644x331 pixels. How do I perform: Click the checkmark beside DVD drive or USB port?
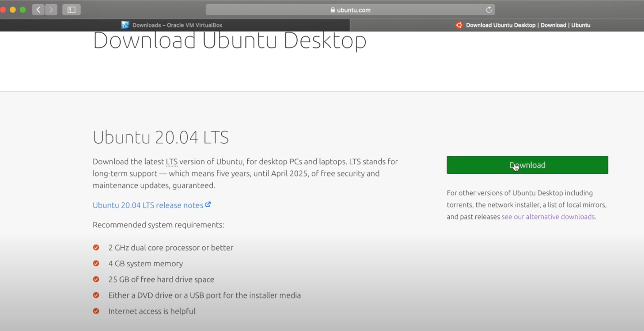pyautogui.click(x=96, y=295)
